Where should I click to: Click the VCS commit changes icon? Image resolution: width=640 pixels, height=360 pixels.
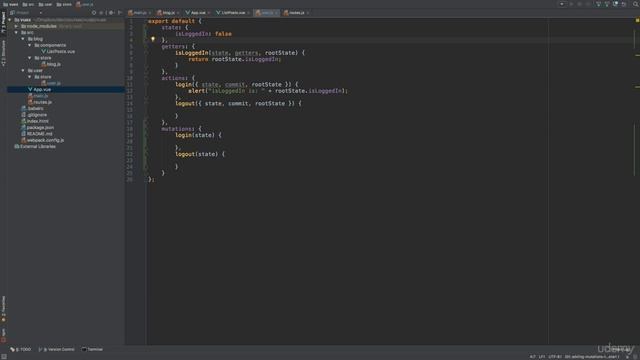pyautogui.click(x=607, y=4)
